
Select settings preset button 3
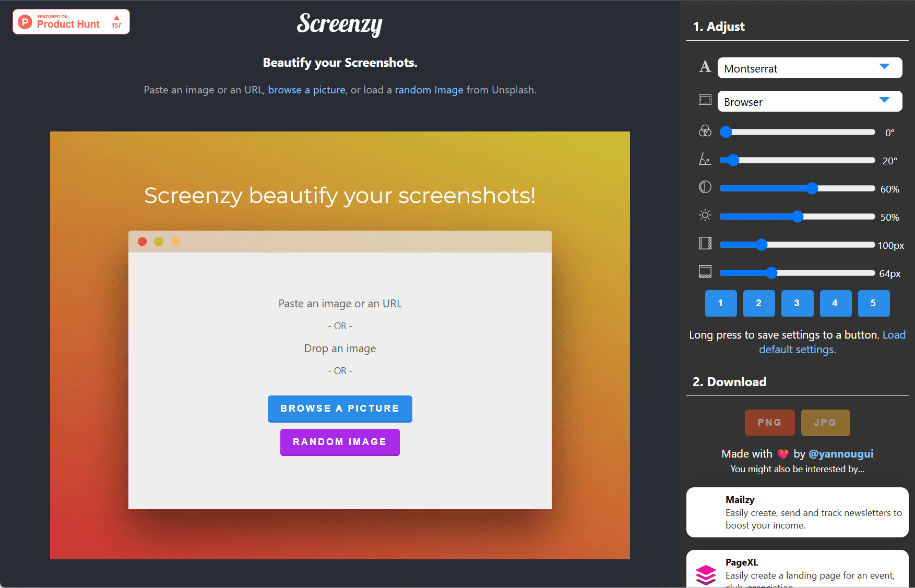(797, 303)
